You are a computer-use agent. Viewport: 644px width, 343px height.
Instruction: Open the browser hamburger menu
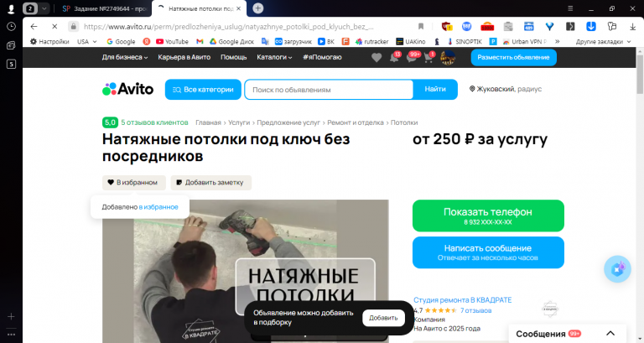pos(570,8)
